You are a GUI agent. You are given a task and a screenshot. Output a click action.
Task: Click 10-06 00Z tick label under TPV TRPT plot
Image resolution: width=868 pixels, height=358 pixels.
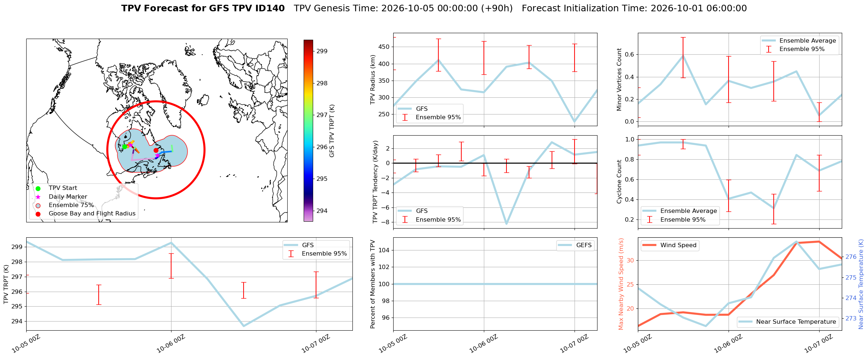(x=171, y=344)
